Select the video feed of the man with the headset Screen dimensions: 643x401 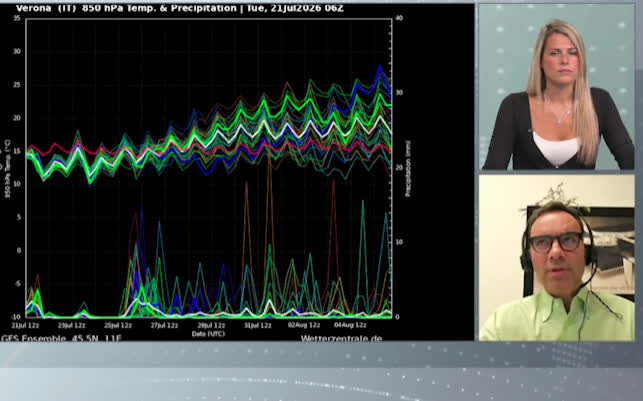click(x=556, y=258)
